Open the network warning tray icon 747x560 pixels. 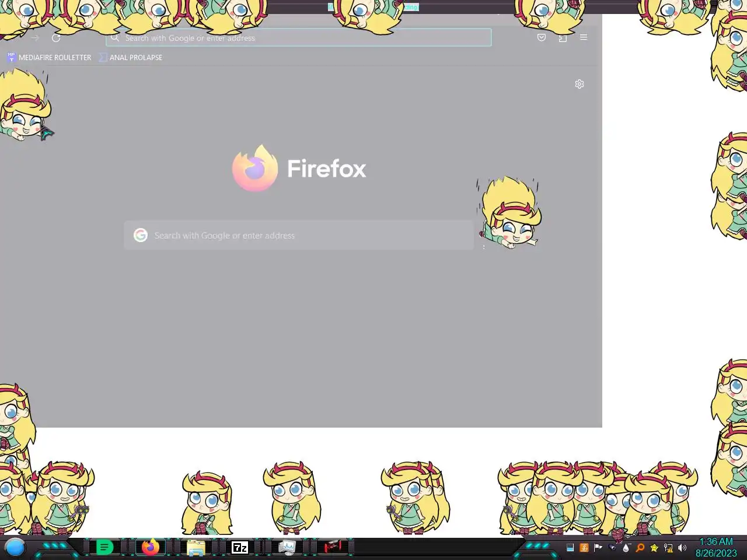coord(668,548)
